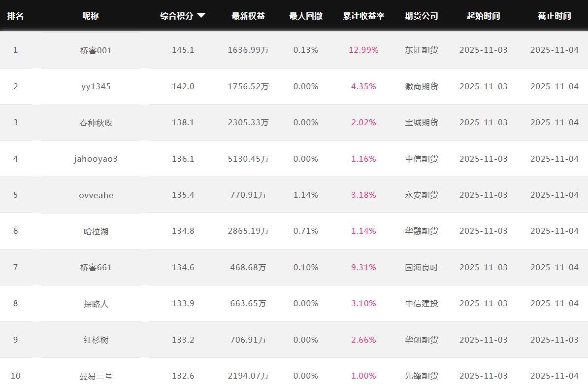Click the 累计收益率 column header
The height and width of the screenshot is (390, 588).
click(363, 16)
